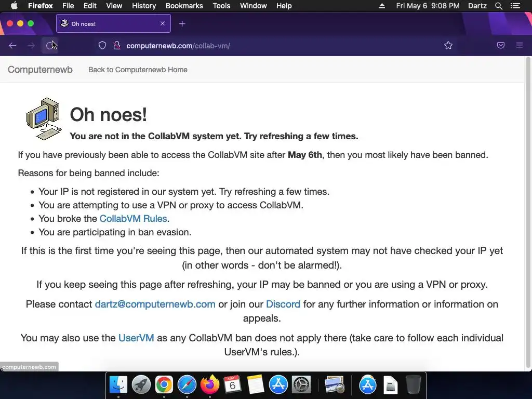The image size is (532, 399).
Task: Open Finder from the Dock
Action: (x=118, y=385)
